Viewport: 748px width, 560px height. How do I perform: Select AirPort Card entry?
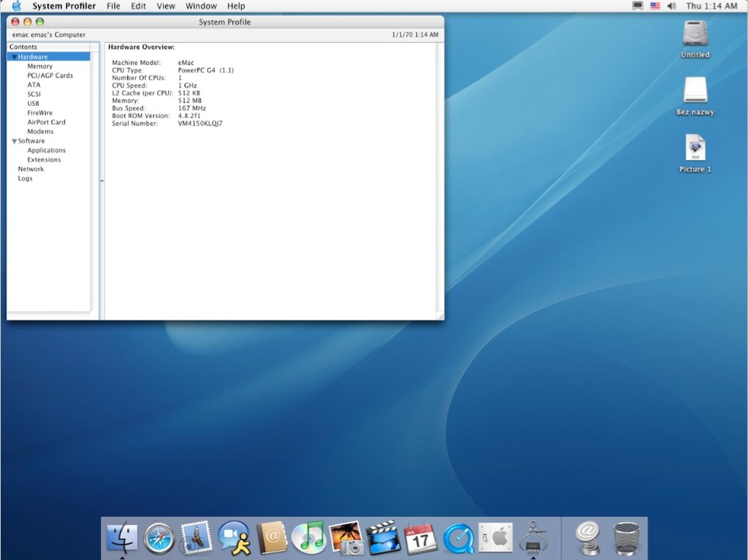(x=46, y=122)
